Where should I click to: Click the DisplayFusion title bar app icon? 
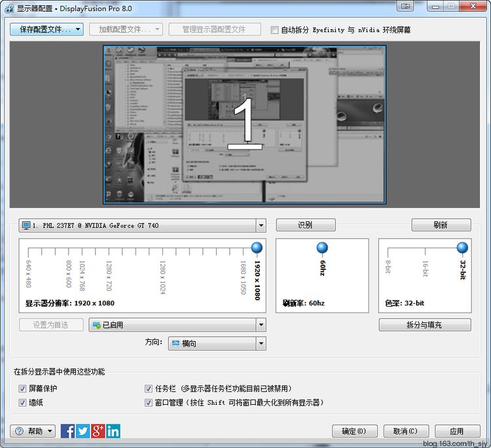pos(9,9)
